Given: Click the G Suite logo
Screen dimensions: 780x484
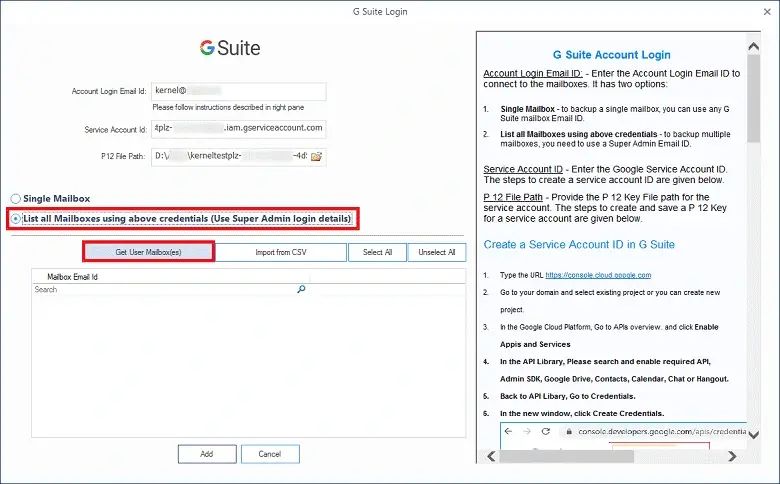Looking at the screenshot, I should point(230,48).
